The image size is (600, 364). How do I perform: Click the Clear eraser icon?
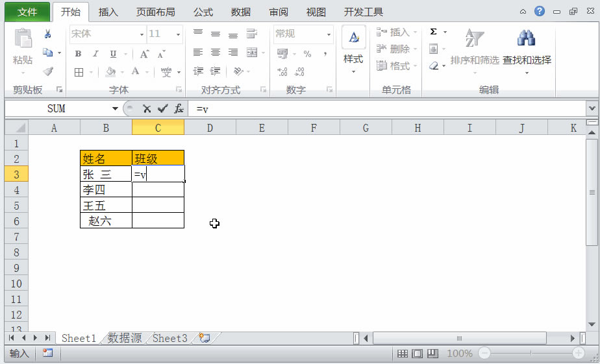tap(434, 66)
